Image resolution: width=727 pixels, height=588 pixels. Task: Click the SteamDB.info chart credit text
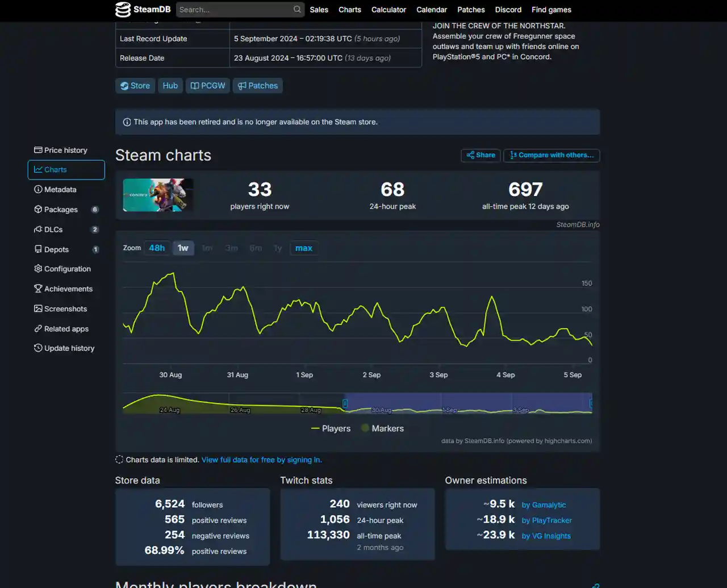578,224
